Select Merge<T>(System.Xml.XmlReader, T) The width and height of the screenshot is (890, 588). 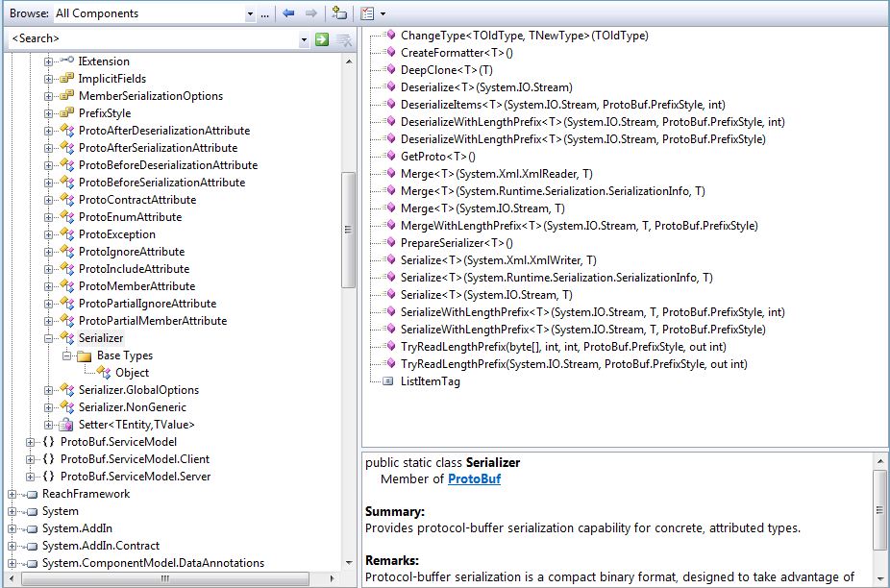497,174
